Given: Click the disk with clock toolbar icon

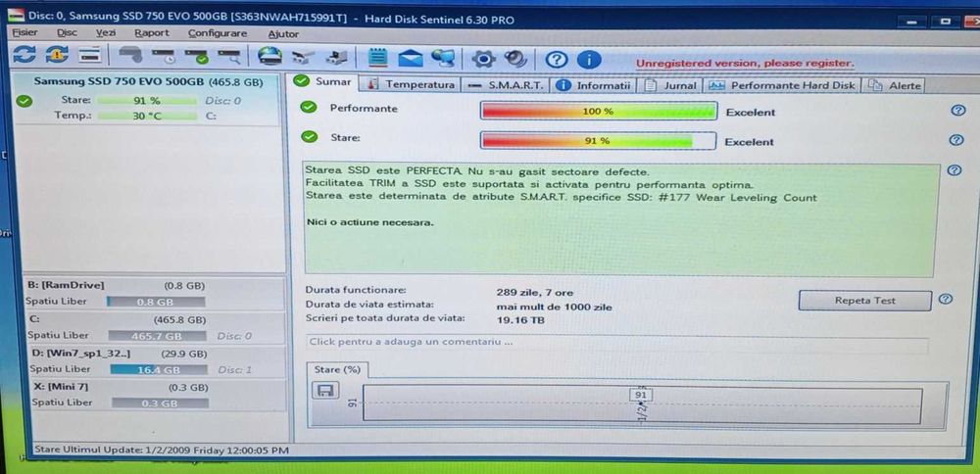Looking at the screenshot, I should click(164, 56).
